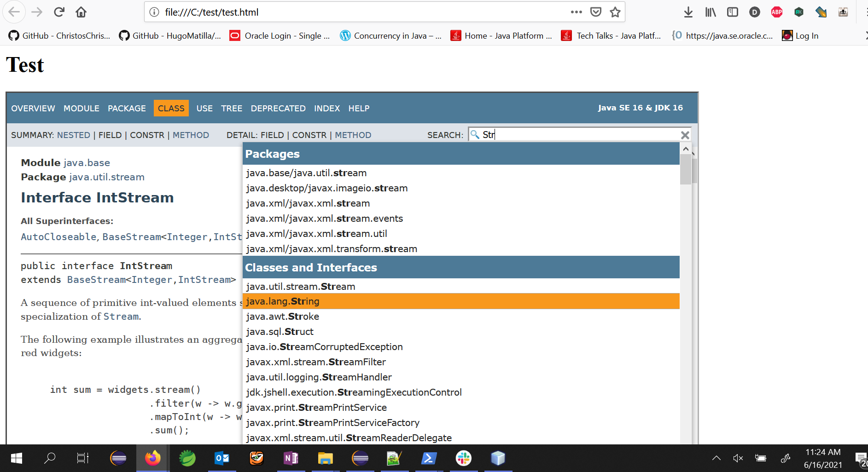Select java.lang.String from search results
868x472 pixels.
[x=282, y=301]
